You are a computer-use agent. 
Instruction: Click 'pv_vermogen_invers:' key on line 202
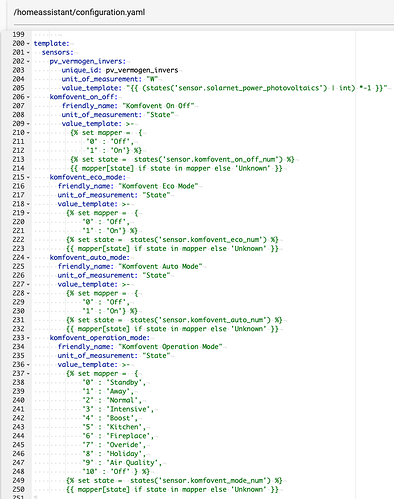pyautogui.click(x=88, y=61)
